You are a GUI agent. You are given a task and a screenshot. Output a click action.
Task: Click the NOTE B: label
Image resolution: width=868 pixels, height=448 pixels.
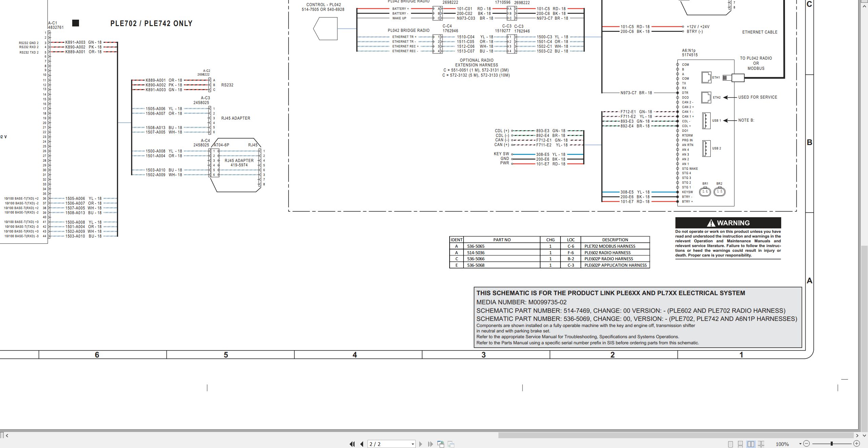pos(746,120)
